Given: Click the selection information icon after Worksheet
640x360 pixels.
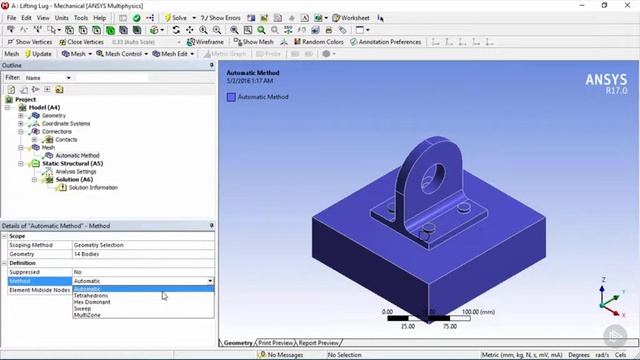Looking at the screenshot, I should [x=380, y=18].
